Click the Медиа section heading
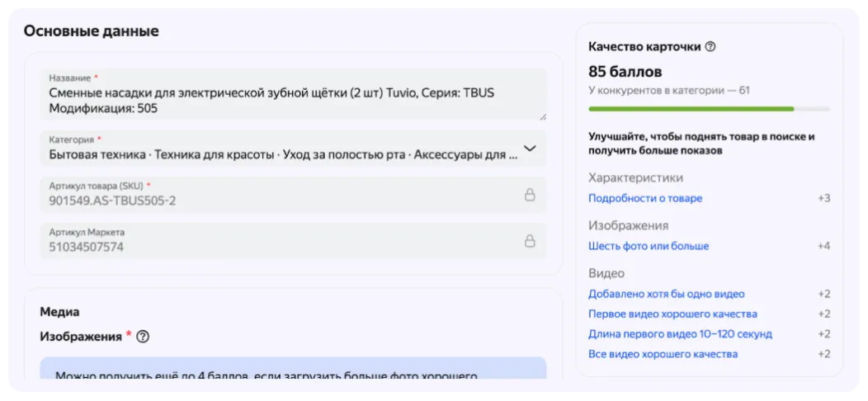 [x=59, y=312]
